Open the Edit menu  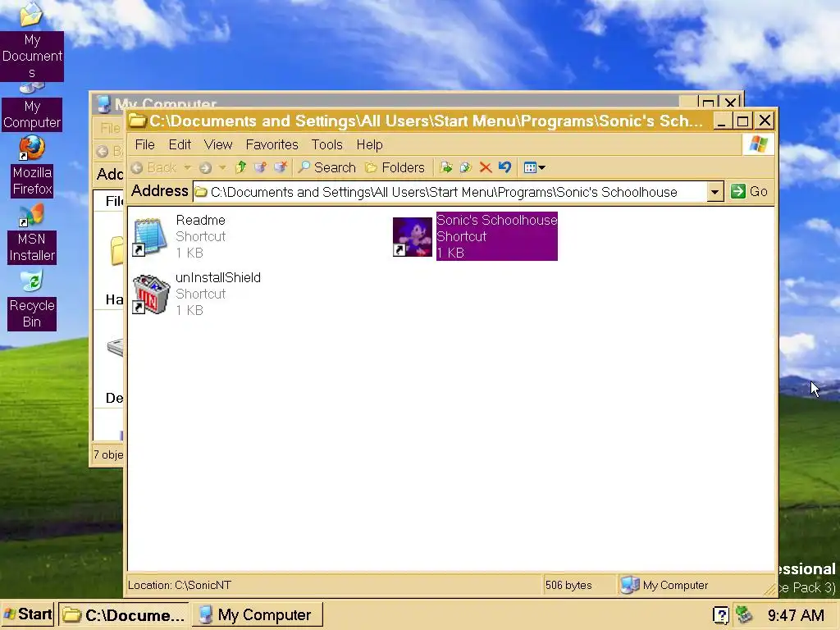(x=180, y=144)
